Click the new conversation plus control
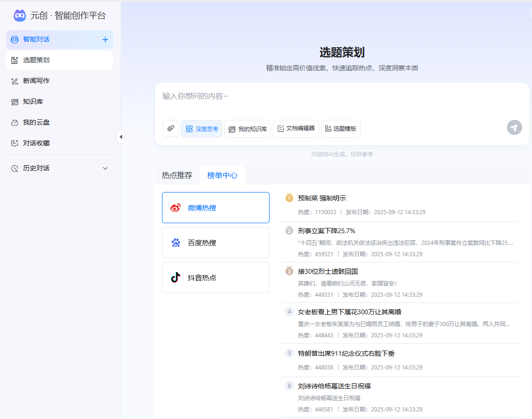Screen dimensions: 532x419 [105, 40]
